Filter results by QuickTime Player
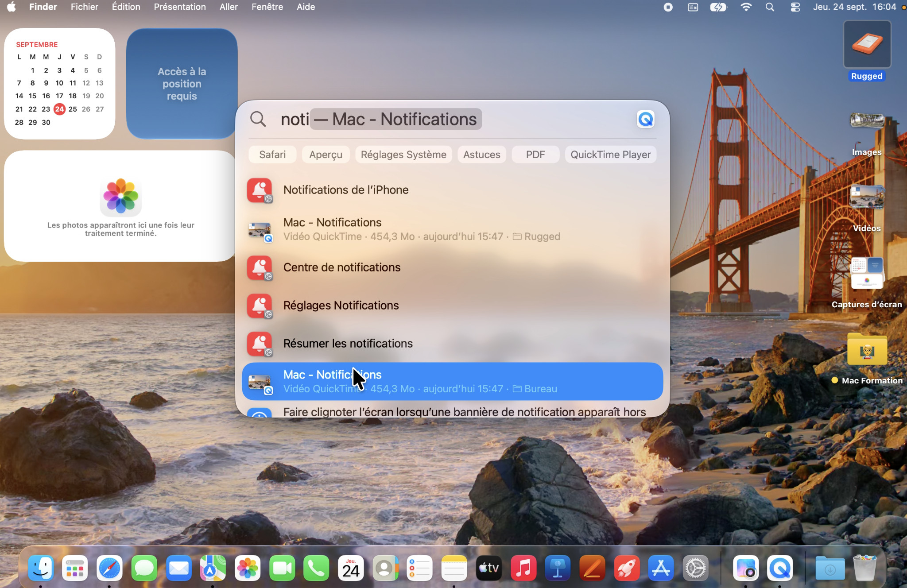The height and width of the screenshot is (588, 907). click(610, 155)
